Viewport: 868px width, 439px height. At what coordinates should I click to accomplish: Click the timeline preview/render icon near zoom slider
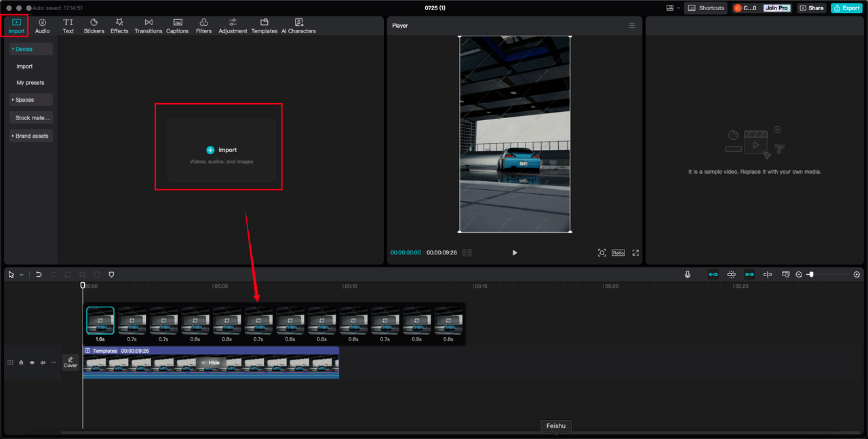click(x=785, y=274)
